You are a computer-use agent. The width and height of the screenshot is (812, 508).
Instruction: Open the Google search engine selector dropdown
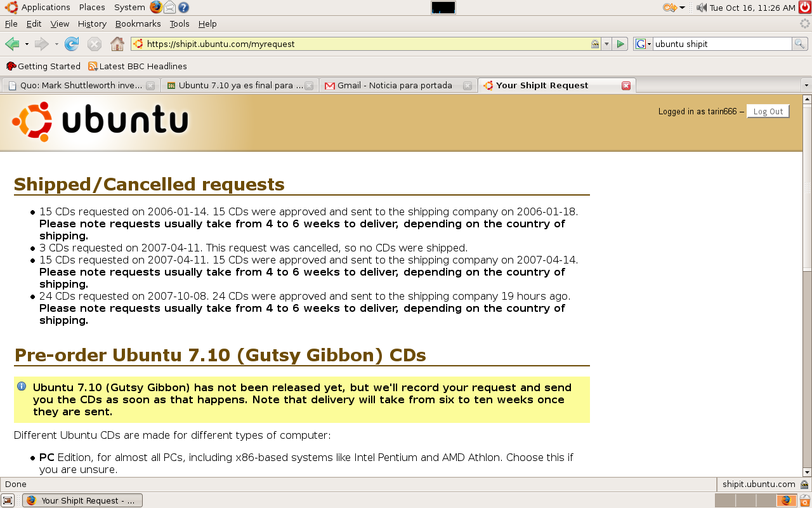(643, 44)
